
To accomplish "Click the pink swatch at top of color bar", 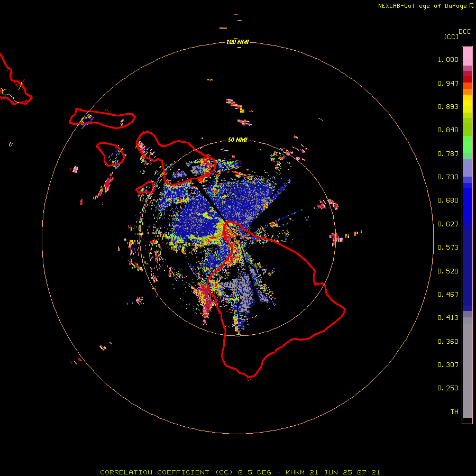I will [467, 57].
